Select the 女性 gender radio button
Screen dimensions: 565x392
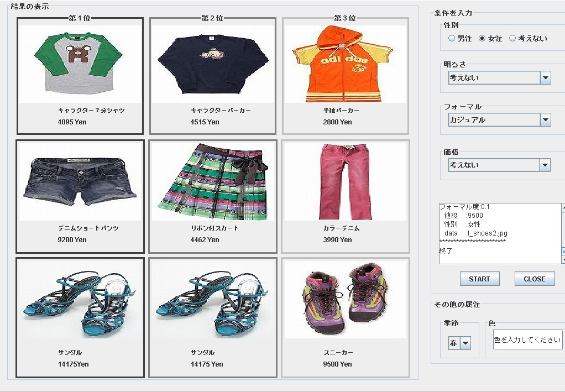point(482,38)
